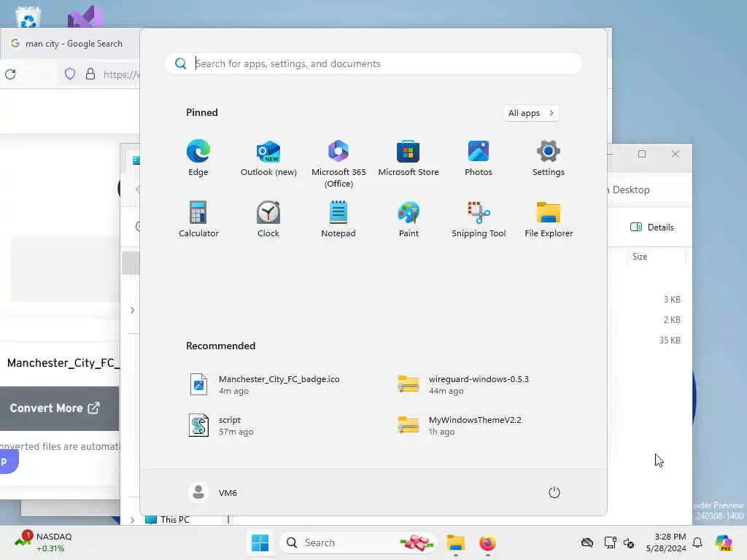Click the taskbar Search box
The width and height of the screenshot is (747, 560).
(359, 542)
